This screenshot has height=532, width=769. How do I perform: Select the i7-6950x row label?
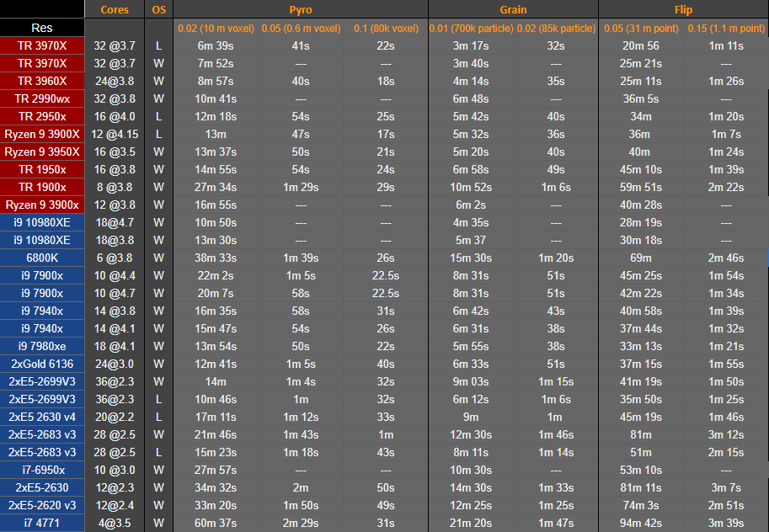point(42,470)
